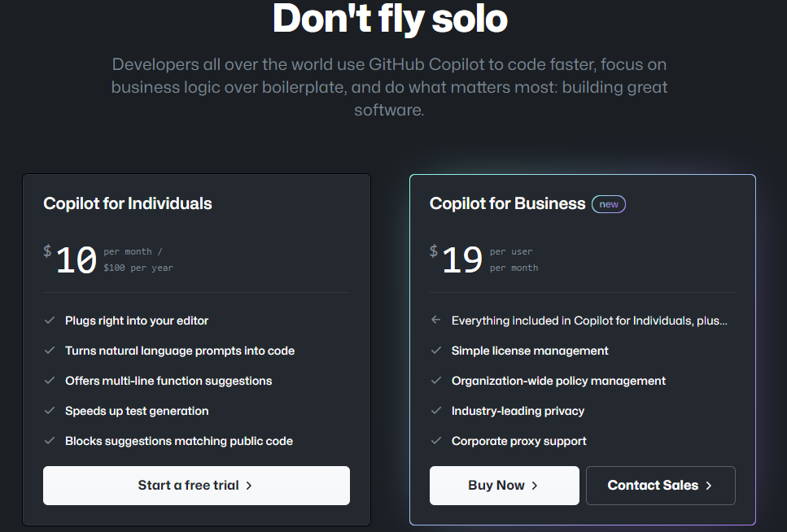Click checkmark next to Blocks suggestions matching public code
787x532 pixels.
50,441
